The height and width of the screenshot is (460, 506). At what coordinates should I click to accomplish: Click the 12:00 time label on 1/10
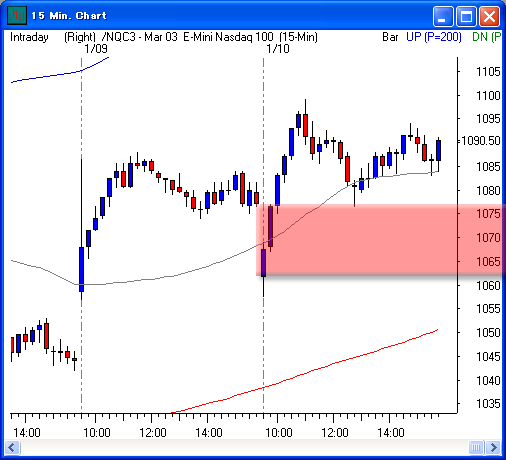(334, 433)
